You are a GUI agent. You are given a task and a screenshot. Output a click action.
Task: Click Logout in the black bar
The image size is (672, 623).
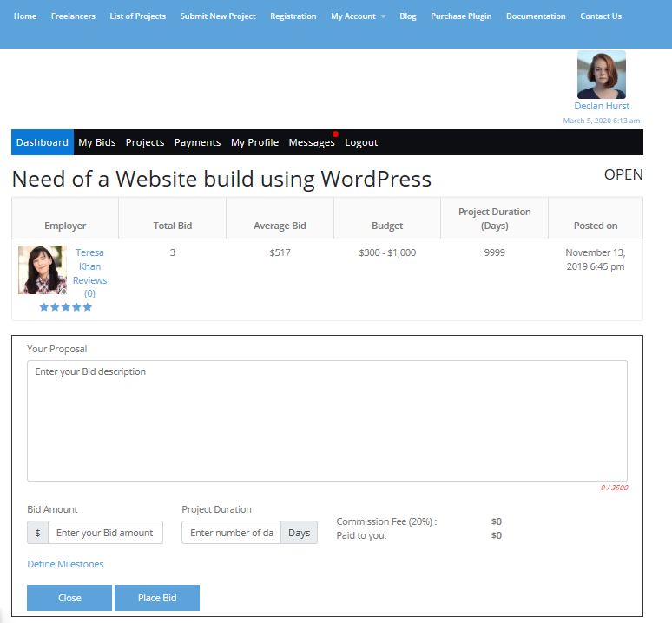(x=361, y=142)
